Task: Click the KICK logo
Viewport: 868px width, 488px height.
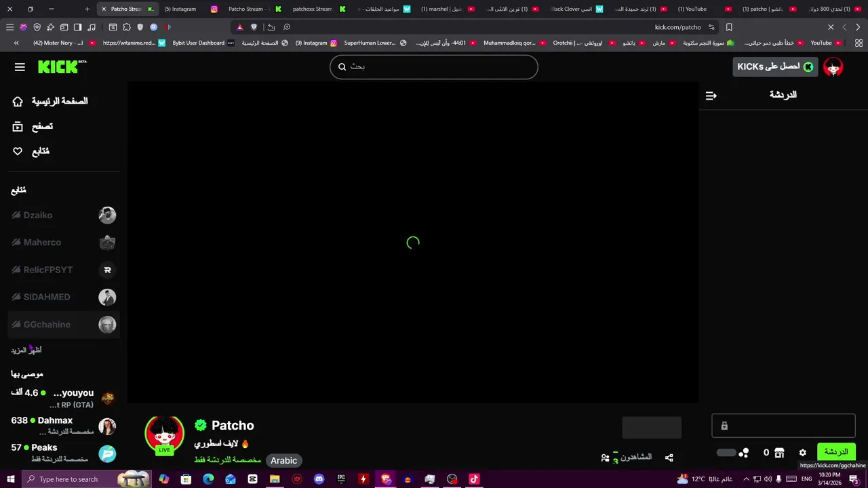Action: click(x=62, y=66)
